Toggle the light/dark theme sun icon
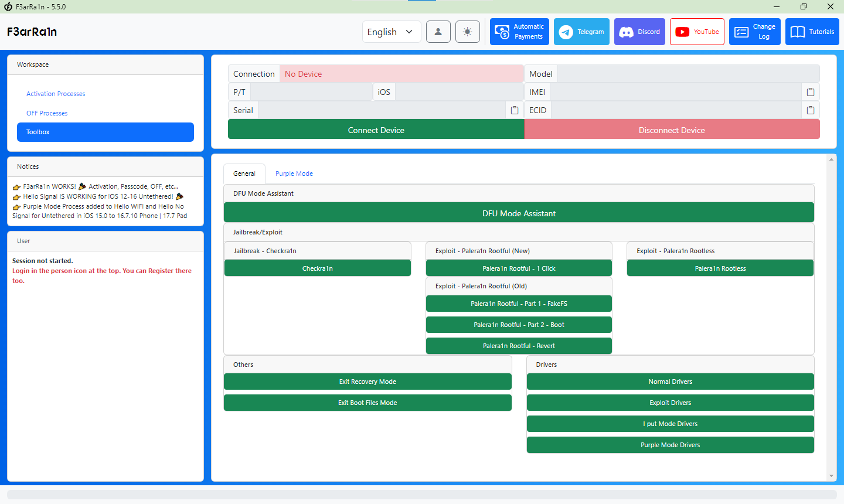 (467, 32)
